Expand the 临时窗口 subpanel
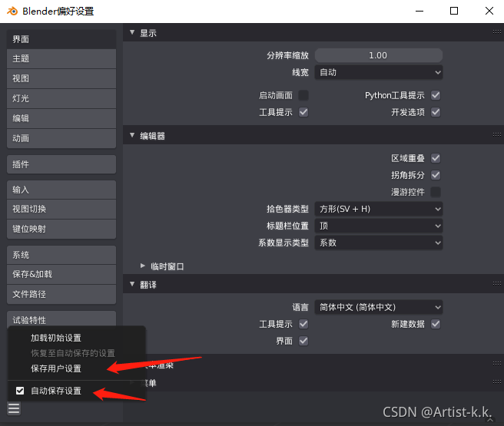Screen dimensions: 504x426 click(x=143, y=266)
